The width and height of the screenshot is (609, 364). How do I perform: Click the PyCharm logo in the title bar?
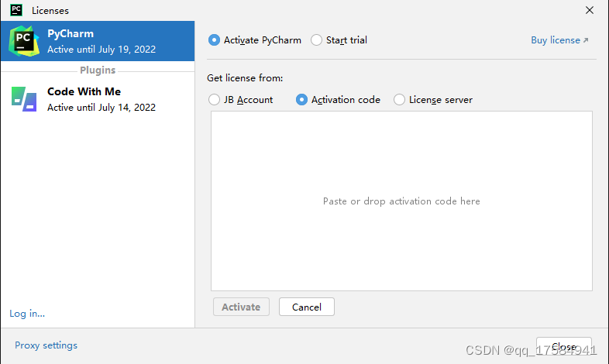pyautogui.click(x=16, y=10)
